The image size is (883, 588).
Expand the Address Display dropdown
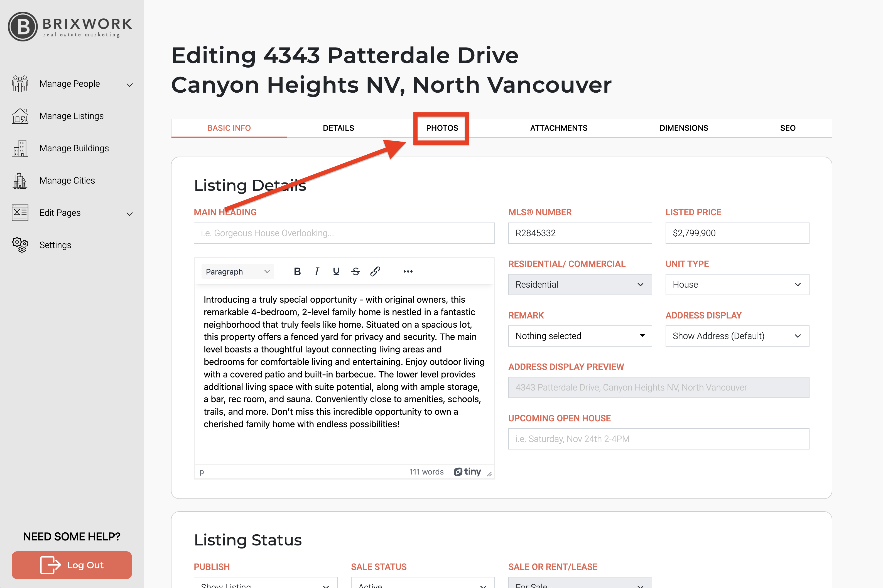(x=737, y=336)
